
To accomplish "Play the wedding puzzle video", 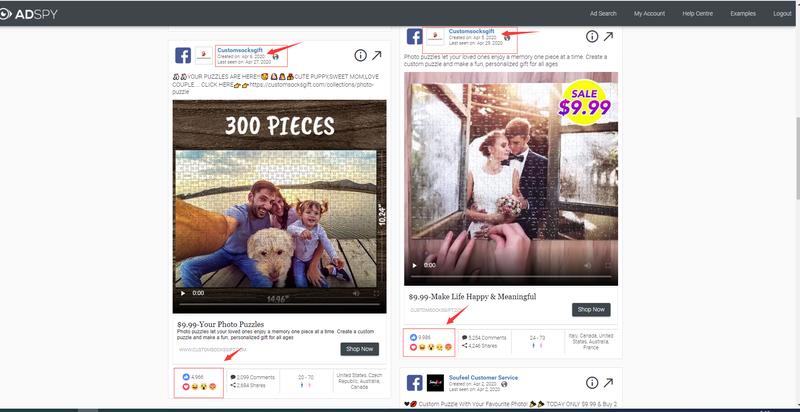I will coord(414,265).
